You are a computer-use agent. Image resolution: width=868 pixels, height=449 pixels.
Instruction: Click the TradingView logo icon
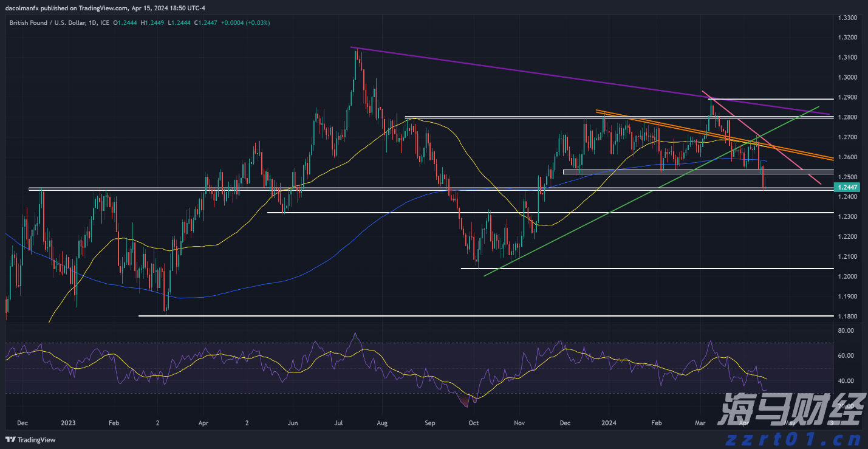(10, 440)
